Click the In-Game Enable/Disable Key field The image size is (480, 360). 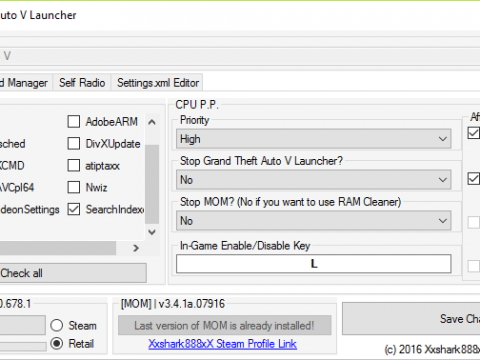[314, 264]
